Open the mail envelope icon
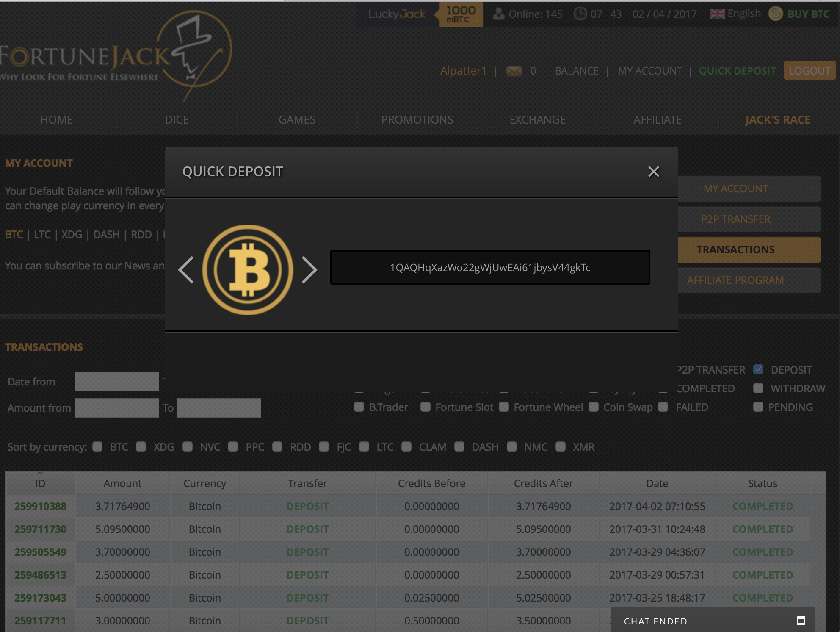This screenshot has width=840, height=632. tap(514, 71)
